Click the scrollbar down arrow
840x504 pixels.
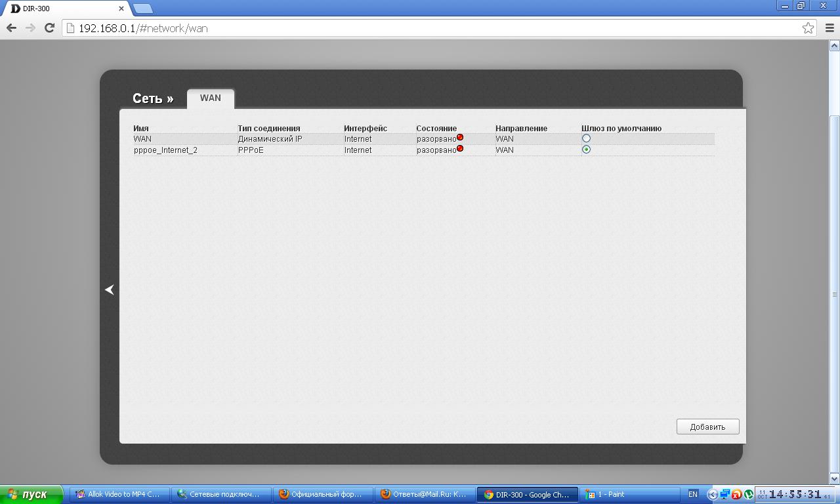pyautogui.click(x=835, y=479)
